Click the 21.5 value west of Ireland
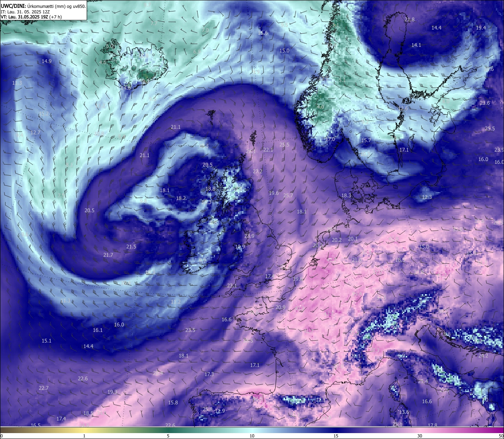This screenshot has width=504, height=439. [x=131, y=247]
